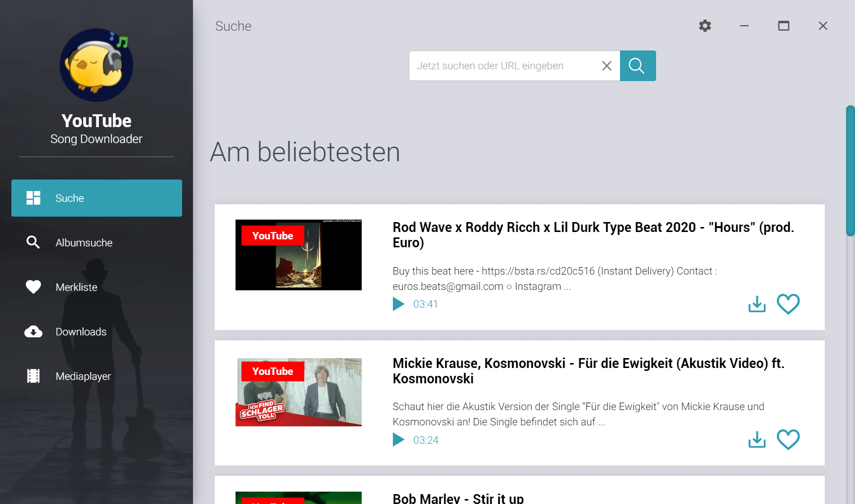Open the Mickie Krause video thumbnail

[x=298, y=392]
